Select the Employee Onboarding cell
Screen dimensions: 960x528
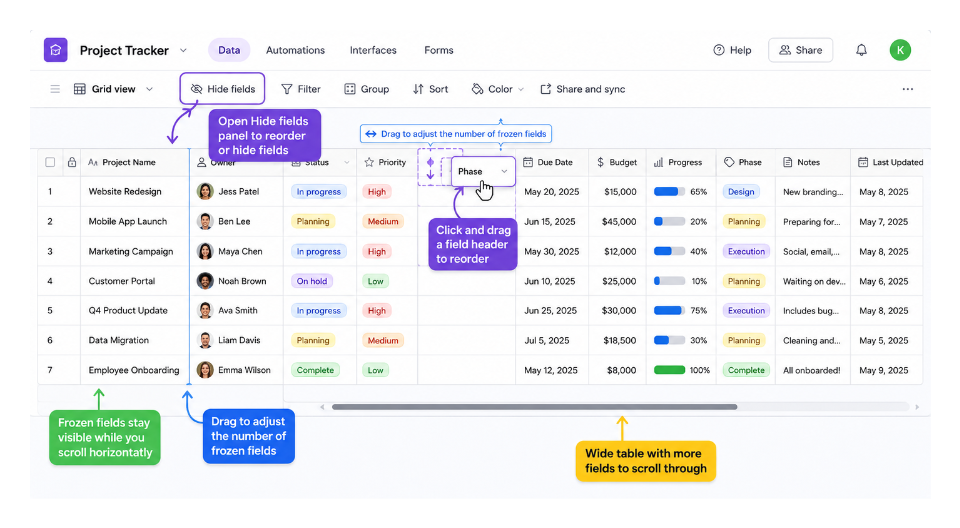coord(135,370)
